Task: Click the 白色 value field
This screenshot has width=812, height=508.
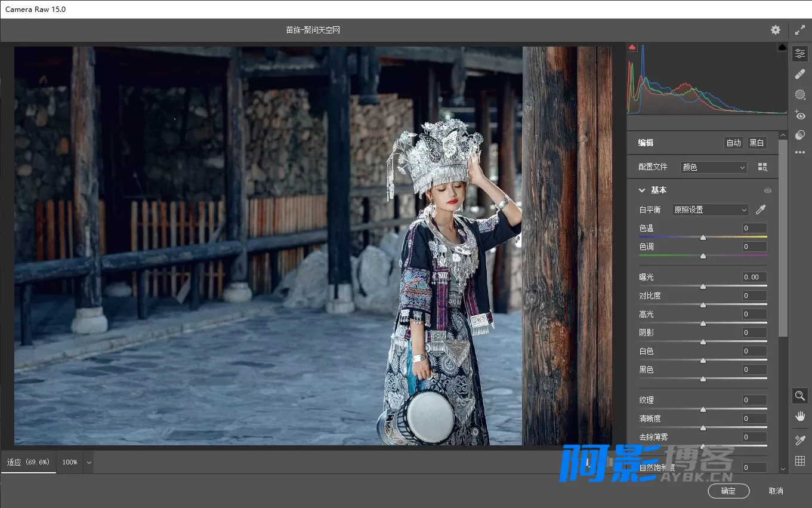Action: 755,351
